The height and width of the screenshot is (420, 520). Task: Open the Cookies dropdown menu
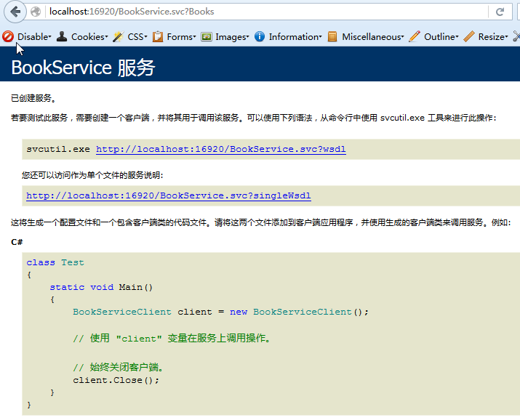[89, 37]
